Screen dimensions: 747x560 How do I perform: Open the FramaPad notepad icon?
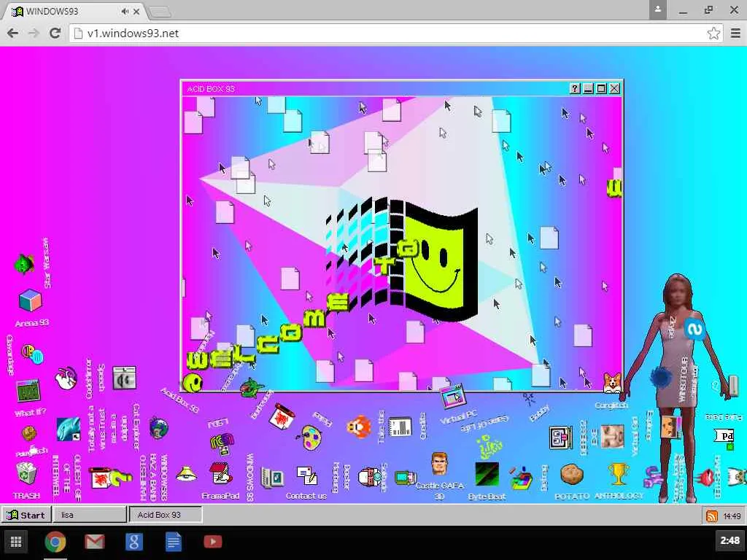pos(220,473)
